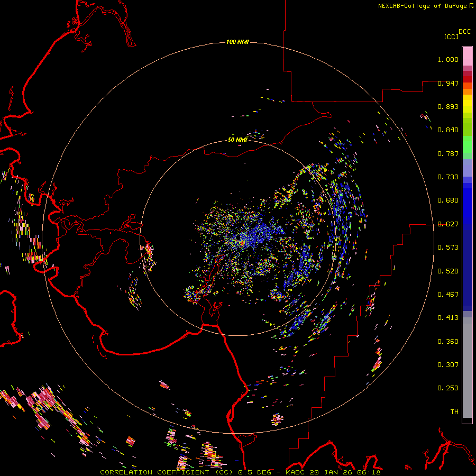Select the 0.307 scale value
This screenshot has width=476, height=476.
[448, 365]
